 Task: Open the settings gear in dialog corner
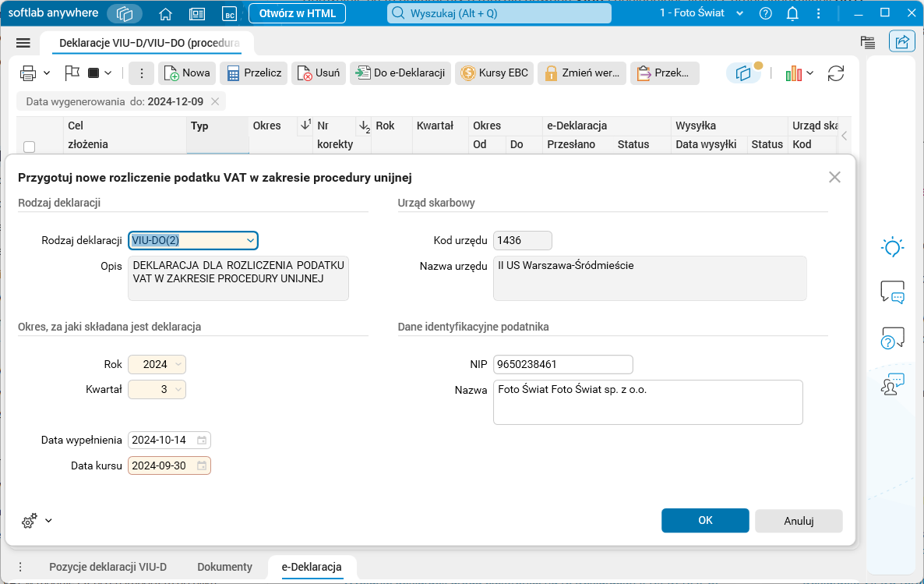(x=29, y=520)
